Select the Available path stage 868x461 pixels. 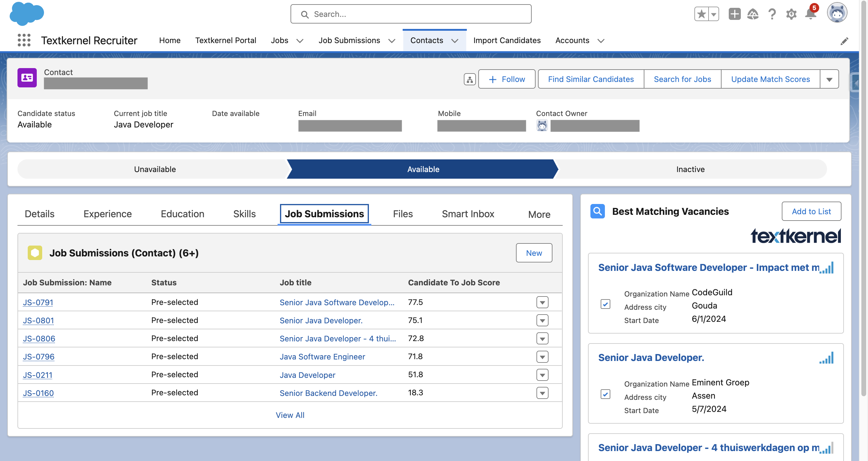point(423,169)
